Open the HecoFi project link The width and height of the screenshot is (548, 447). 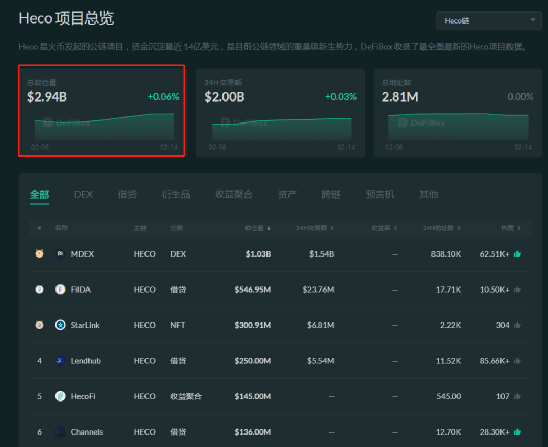[83, 396]
